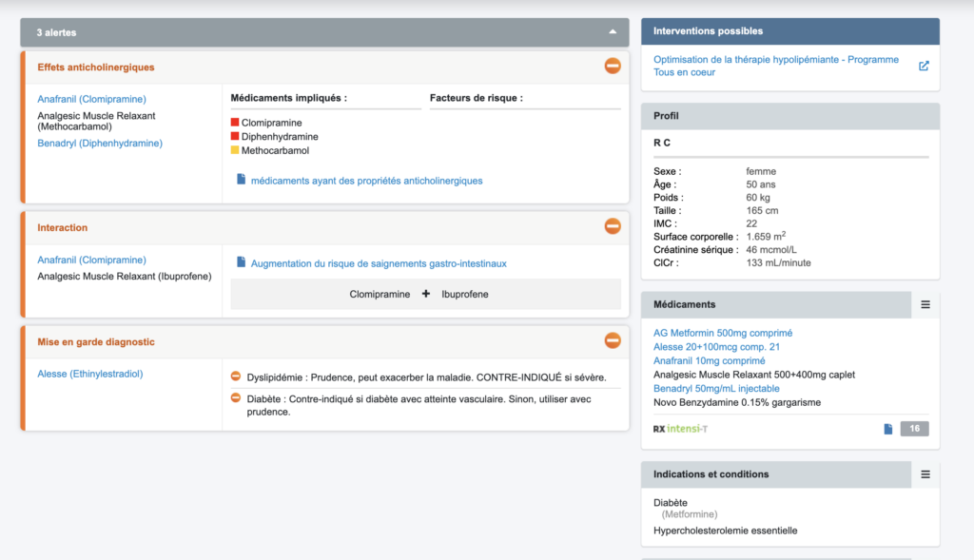Open Anafranil (Clomipramine) in anticholinergic alert
Screen dimensions: 974x560
[92, 99]
